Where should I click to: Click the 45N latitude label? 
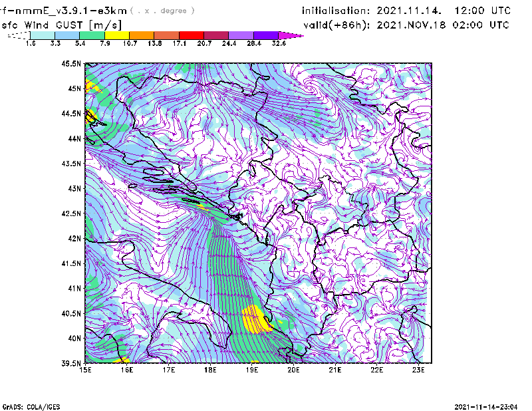(74, 88)
